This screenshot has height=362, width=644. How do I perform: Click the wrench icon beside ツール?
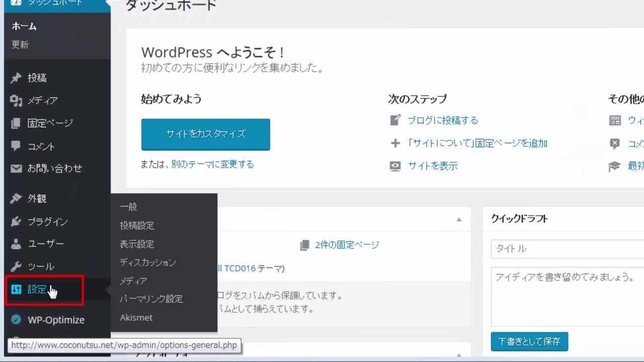(16, 266)
